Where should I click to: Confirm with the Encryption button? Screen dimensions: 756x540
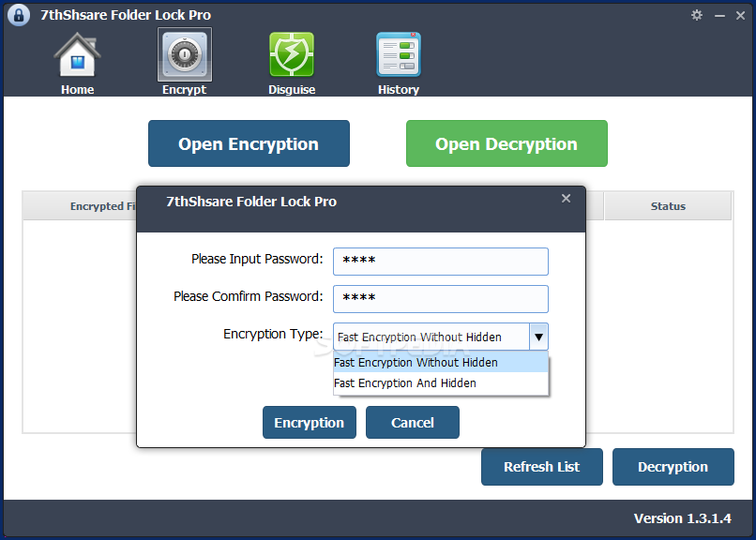click(x=310, y=423)
